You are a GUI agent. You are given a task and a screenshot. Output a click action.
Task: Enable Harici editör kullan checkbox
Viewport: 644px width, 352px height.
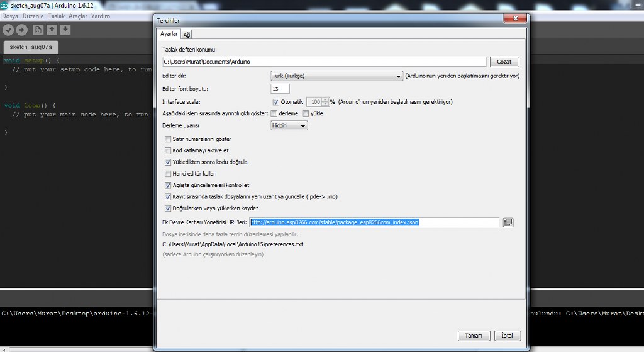pos(167,174)
